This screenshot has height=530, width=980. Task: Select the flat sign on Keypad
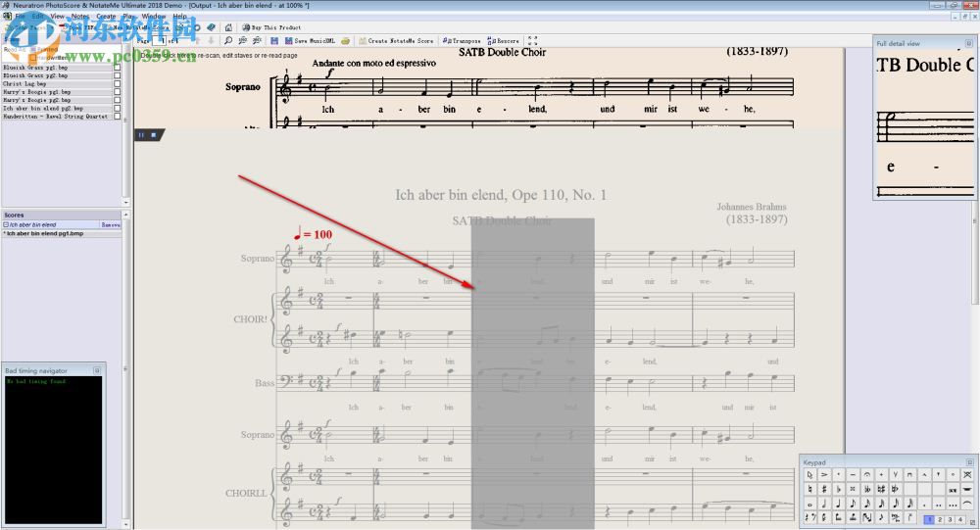(x=839, y=489)
